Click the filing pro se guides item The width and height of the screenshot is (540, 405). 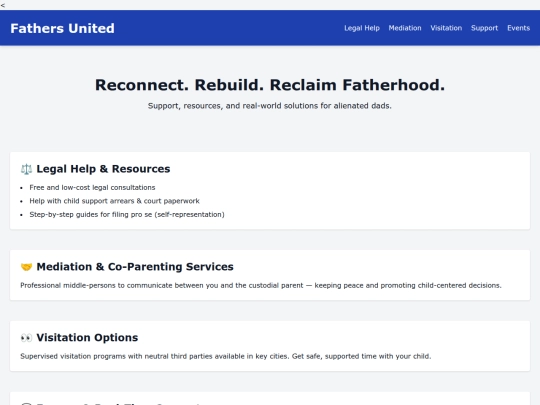pyautogui.click(x=127, y=215)
